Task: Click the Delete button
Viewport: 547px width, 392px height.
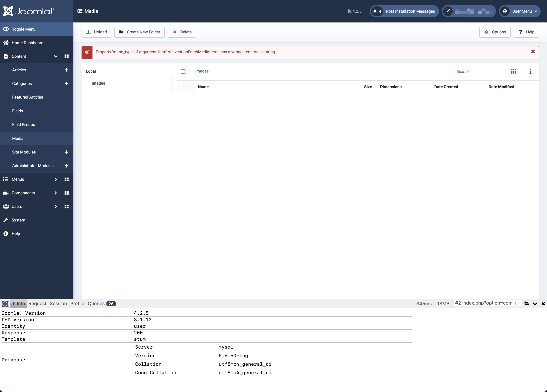Action: click(x=182, y=32)
